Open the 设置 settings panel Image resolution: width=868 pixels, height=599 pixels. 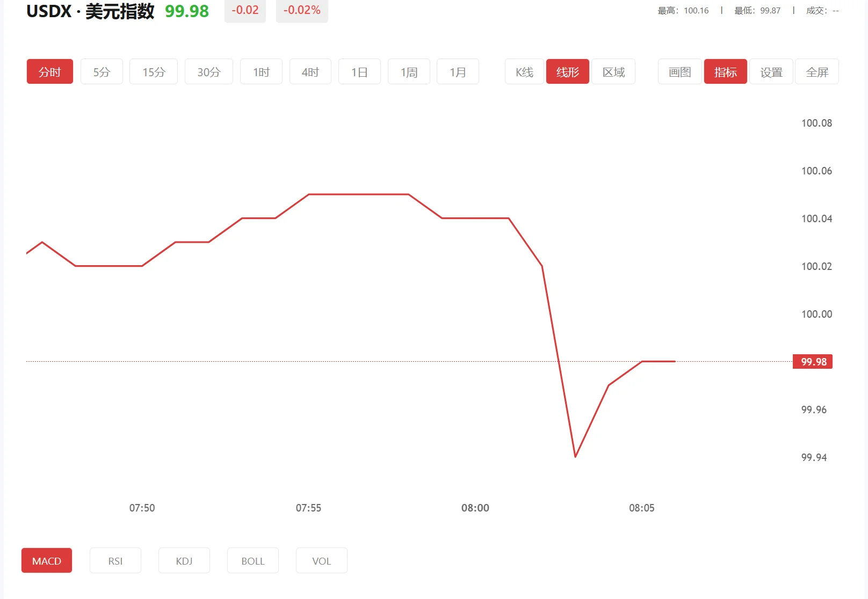(x=771, y=72)
